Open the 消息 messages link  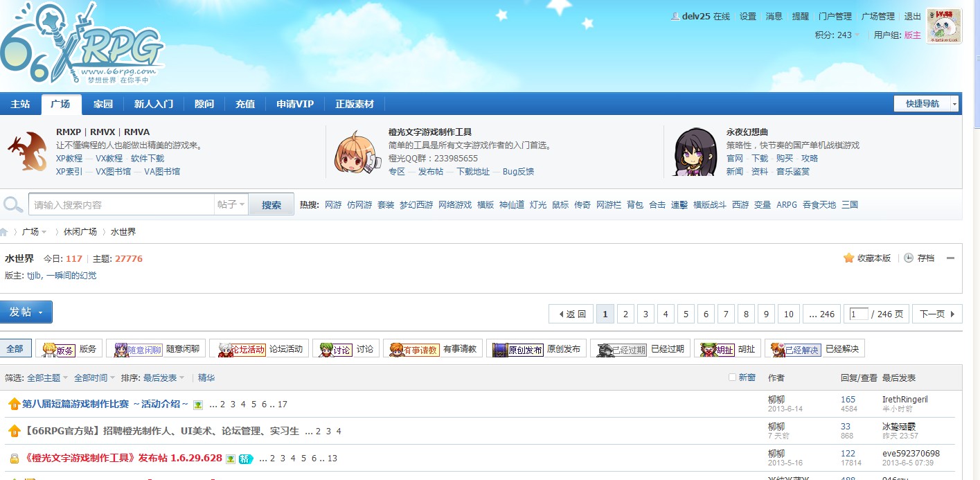coord(774,17)
